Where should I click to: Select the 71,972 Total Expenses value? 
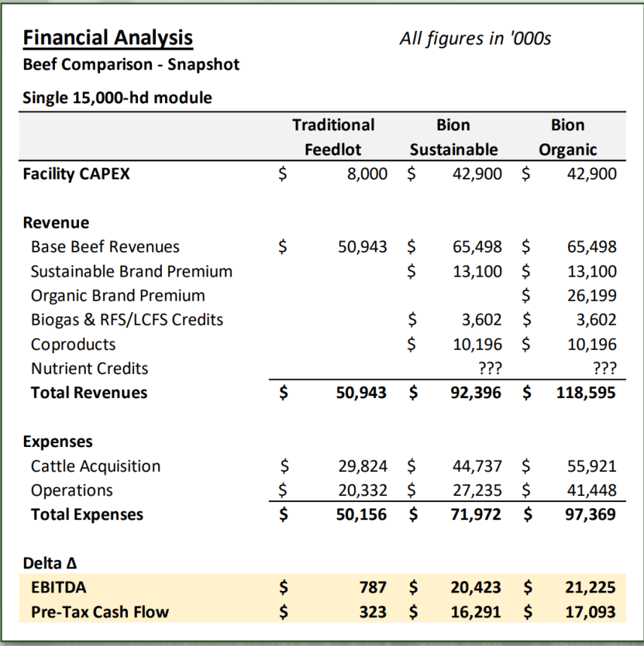pos(475,515)
